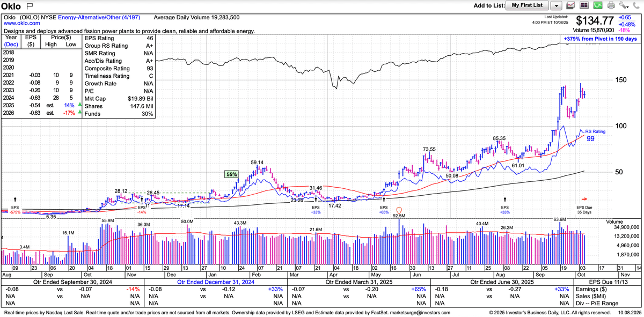Click the +379% from Pivot banner
Screen dimensions: 644x317
(x=601, y=39)
